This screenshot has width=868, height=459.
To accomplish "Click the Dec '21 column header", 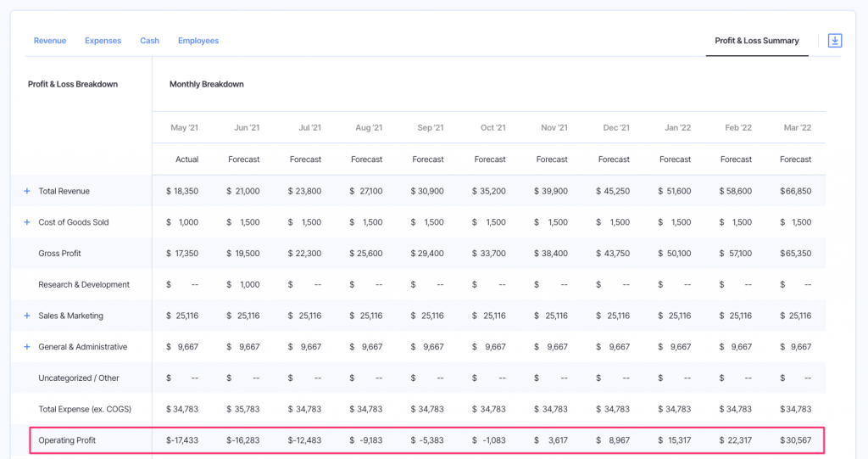I will pyautogui.click(x=616, y=127).
